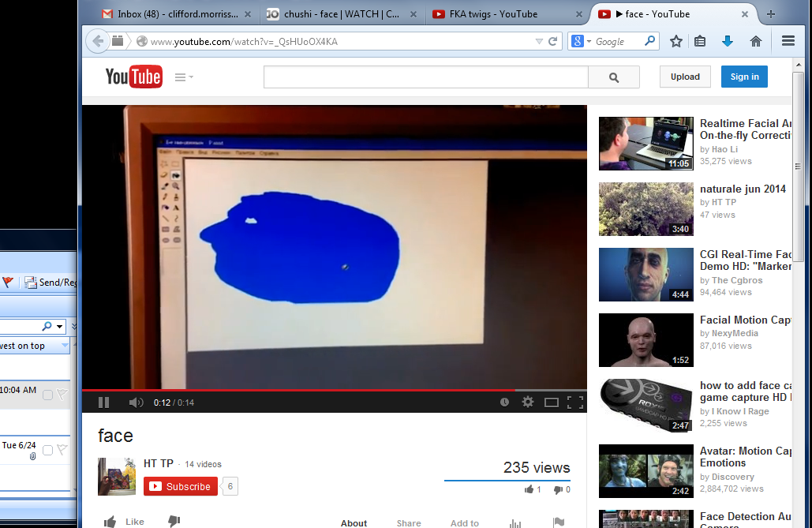The image size is (812, 528).
Task: Open 14 videos link
Action: (203, 464)
